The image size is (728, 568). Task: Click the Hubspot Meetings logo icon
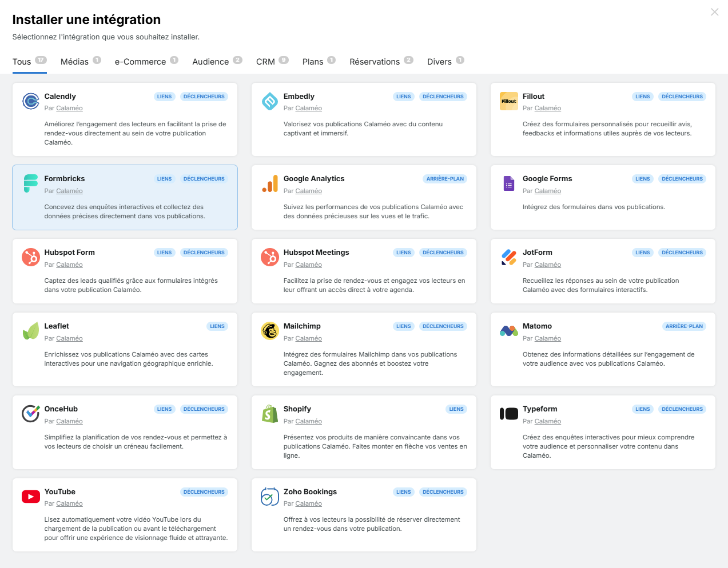click(x=270, y=257)
